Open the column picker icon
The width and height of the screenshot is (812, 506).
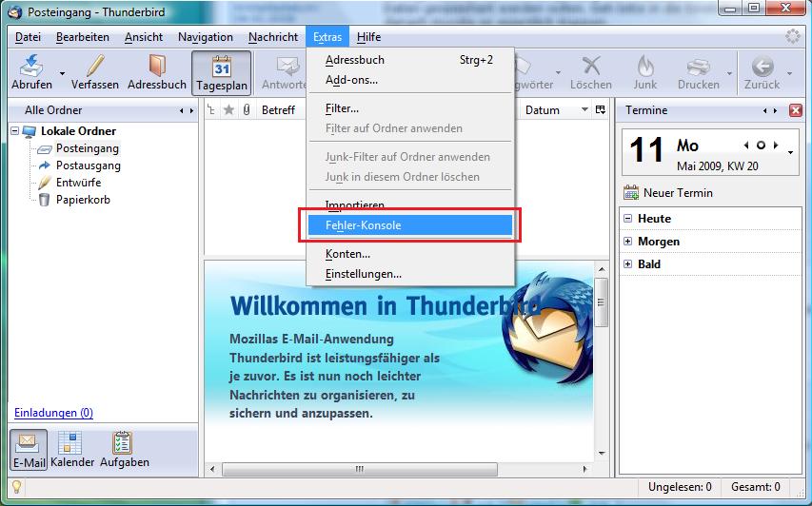pyautogui.click(x=601, y=109)
